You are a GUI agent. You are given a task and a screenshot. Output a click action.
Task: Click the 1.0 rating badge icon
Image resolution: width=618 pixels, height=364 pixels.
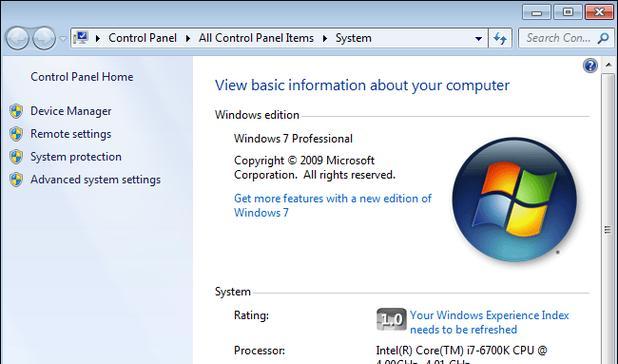pyautogui.click(x=391, y=319)
